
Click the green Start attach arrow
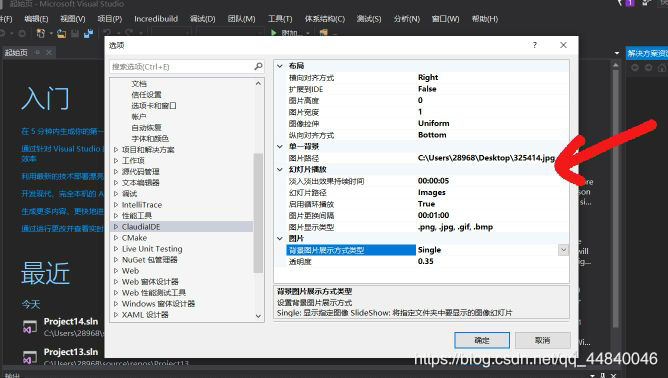click(274, 33)
